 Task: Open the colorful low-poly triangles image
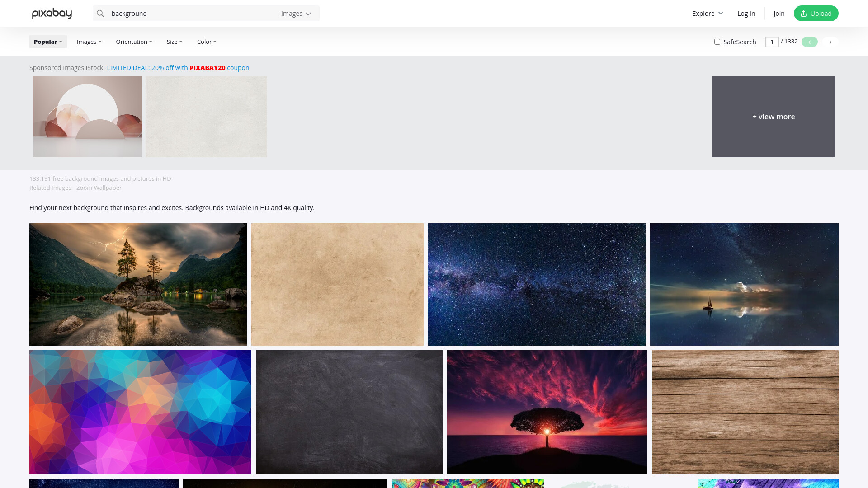pyautogui.click(x=140, y=412)
